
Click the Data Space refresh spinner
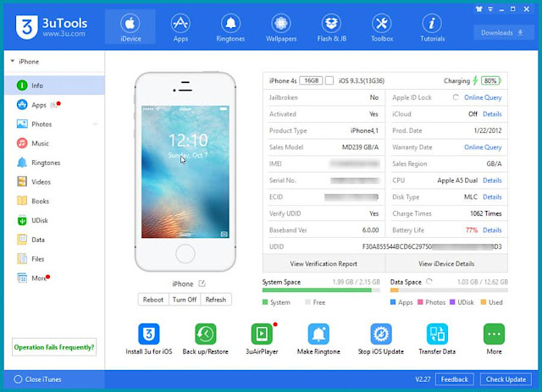(429, 281)
